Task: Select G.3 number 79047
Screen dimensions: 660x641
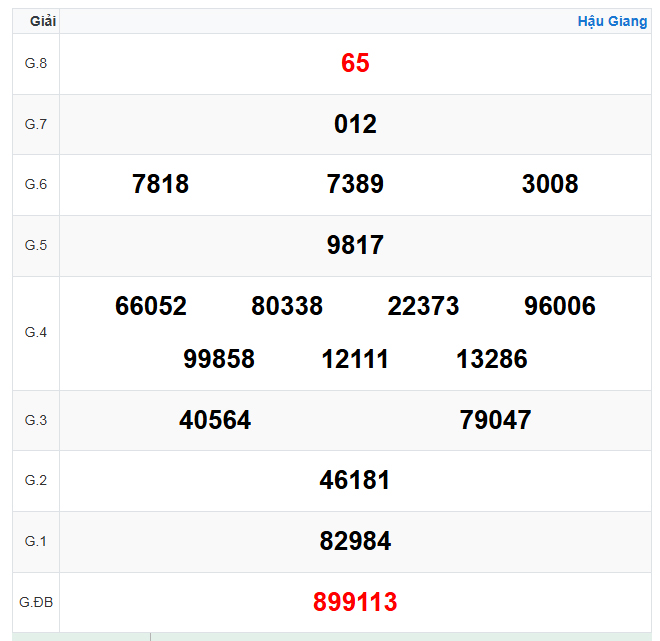Action: [495, 420]
